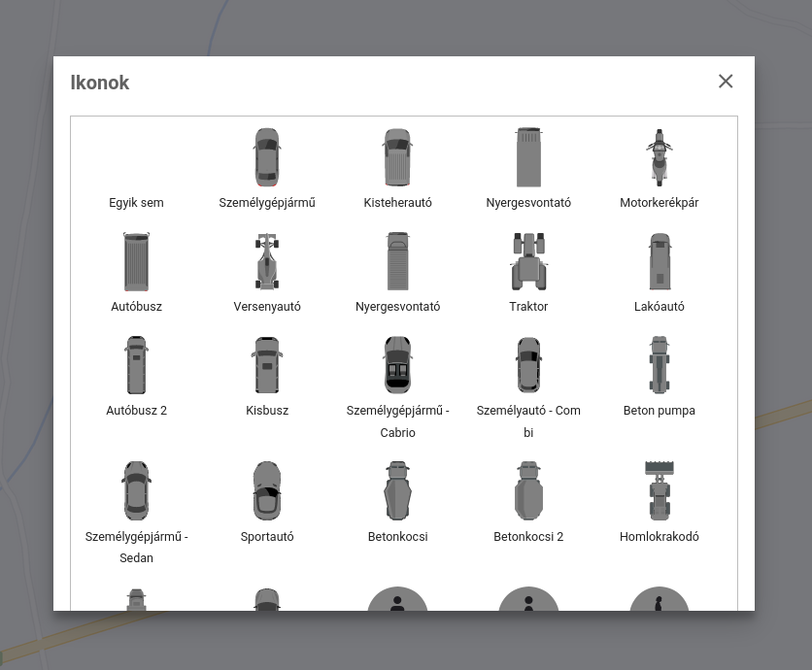
Task: Choose the Kisbusz minibus icon
Action: [267, 365]
